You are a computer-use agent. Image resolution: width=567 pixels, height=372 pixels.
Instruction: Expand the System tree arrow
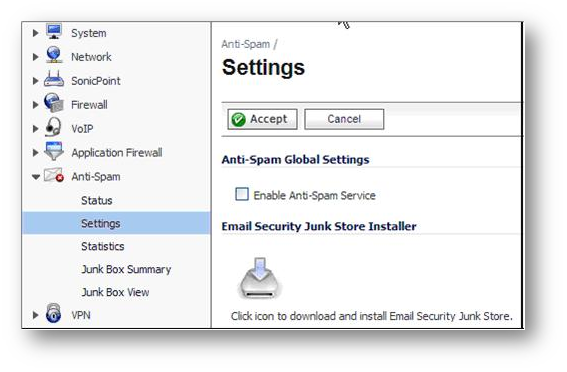click(x=35, y=33)
